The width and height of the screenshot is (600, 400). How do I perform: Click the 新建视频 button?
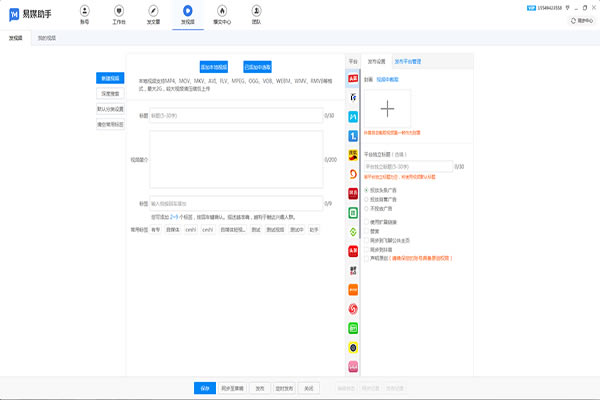point(110,78)
